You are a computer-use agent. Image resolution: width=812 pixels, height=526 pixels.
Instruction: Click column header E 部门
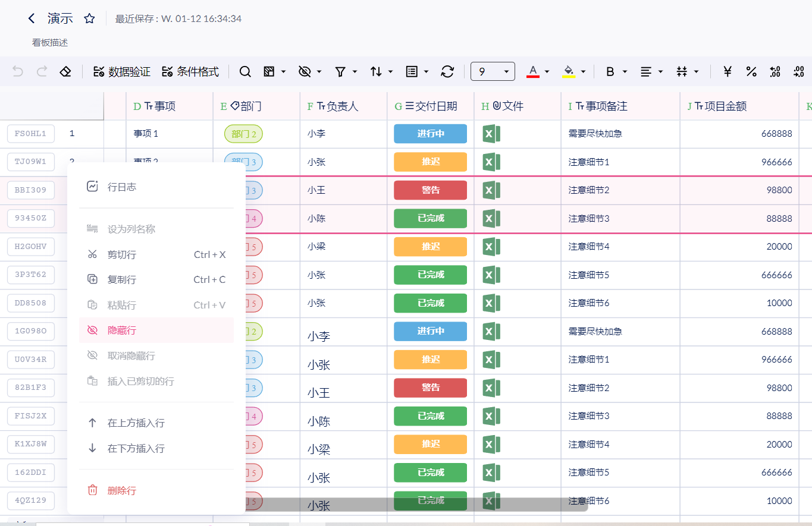tap(256, 106)
